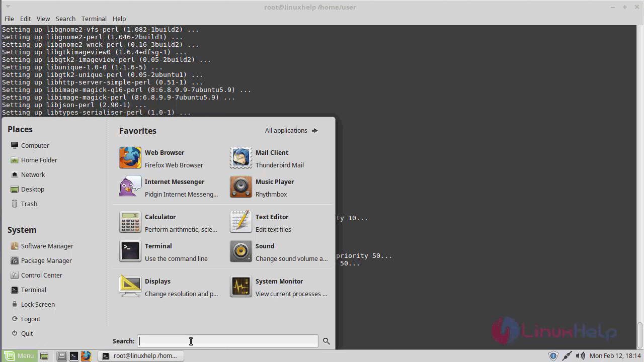This screenshot has width=644, height=362.
Task: Open the Sound settings favorite icon
Action: [x=240, y=251]
